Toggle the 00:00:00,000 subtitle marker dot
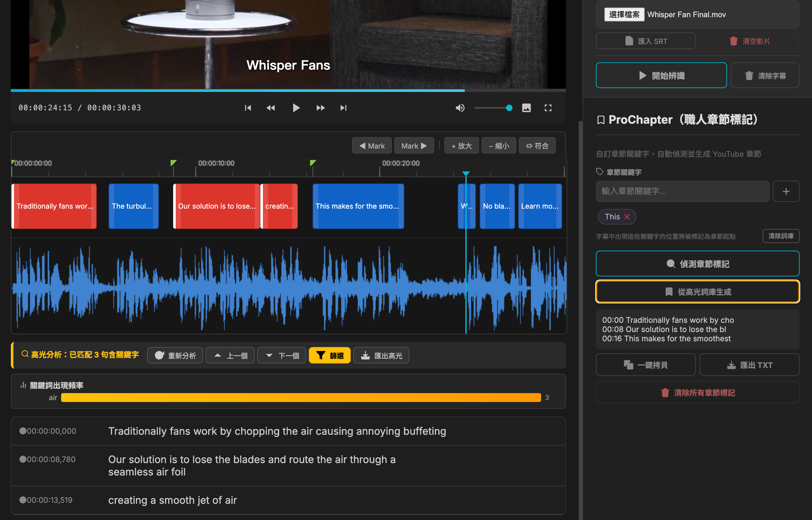The height and width of the screenshot is (520, 812). 23,431
